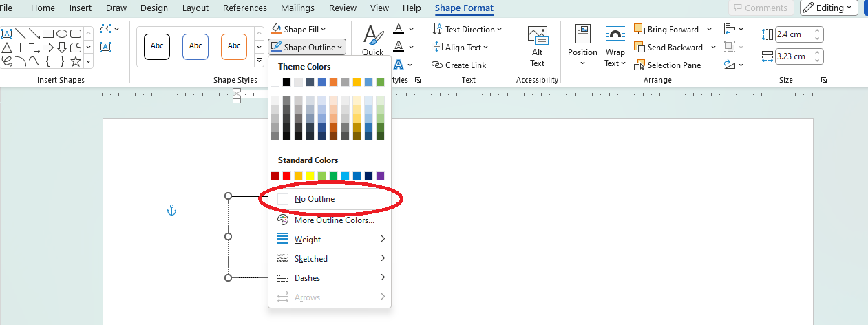Open the Editing mode dropdown
The height and width of the screenshot is (325, 868).
(x=829, y=8)
